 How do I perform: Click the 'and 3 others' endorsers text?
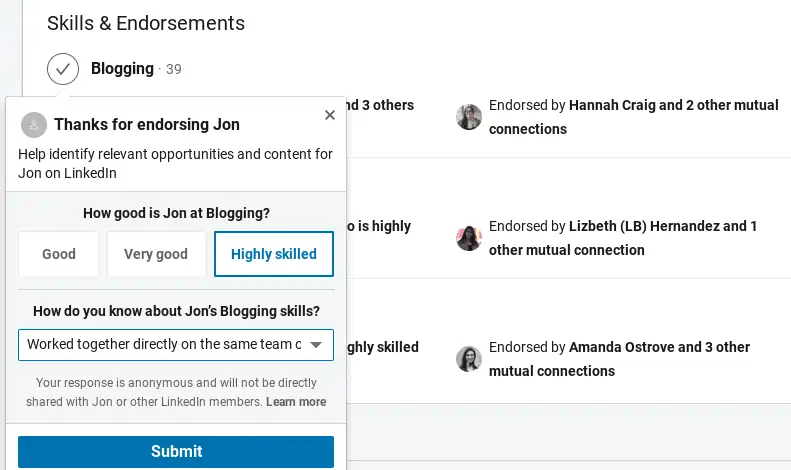[x=380, y=105]
